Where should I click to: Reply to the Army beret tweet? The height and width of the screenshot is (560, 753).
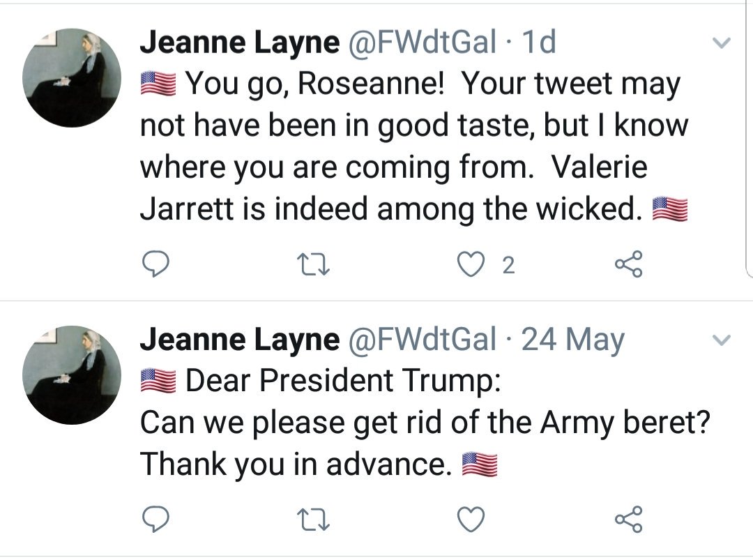coord(155,519)
